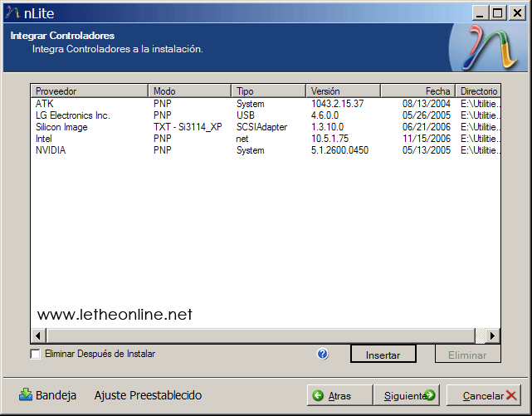Screen dimensions: 532x416
Task: Sort by the Fecha column header
Action: tap(417, 91)
